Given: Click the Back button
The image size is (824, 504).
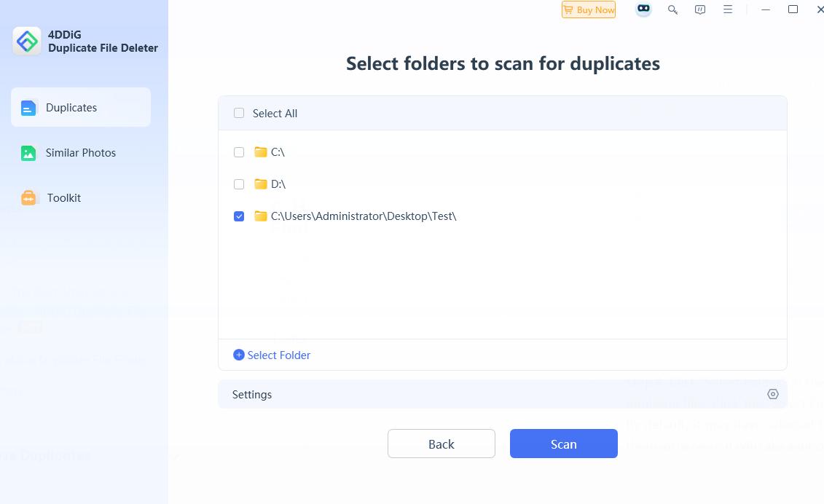Looking at the screenshot, I should tap(441, 443).
